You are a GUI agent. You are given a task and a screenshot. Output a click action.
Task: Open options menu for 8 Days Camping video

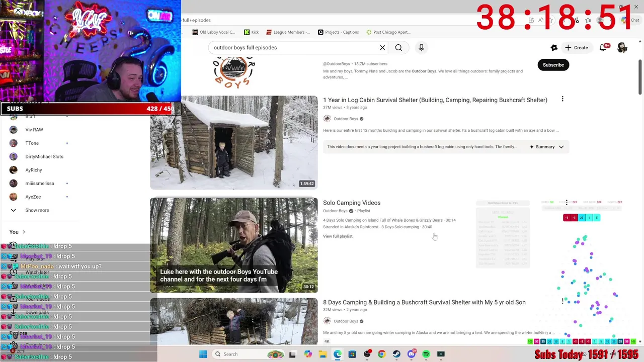click(562, 301)
